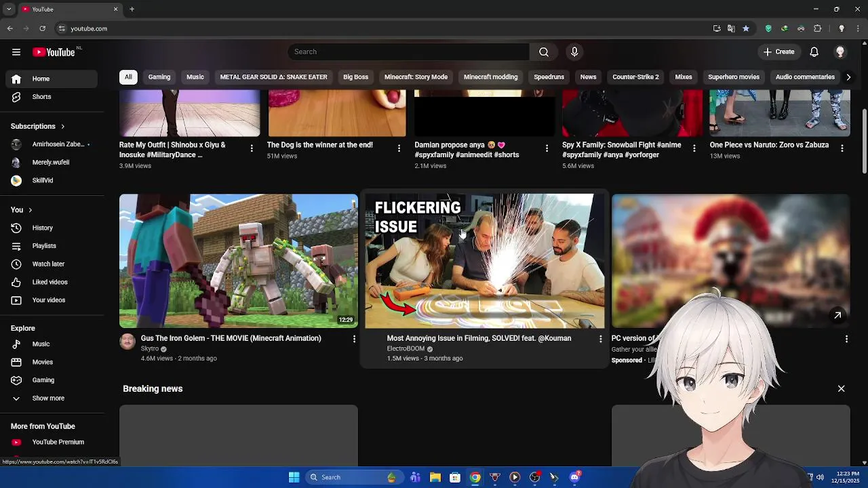Open Skytro channel avatar
The image size is (868, 488).
tap(127, 342)
